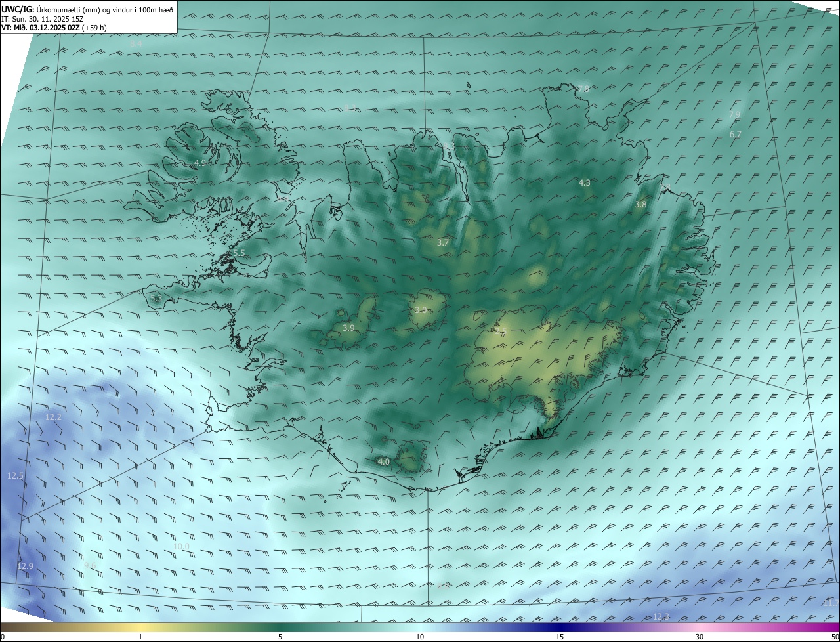840x642 pixels.
Task: Click the 12.5 value label on the map
Action: click(x=15, y=475)
